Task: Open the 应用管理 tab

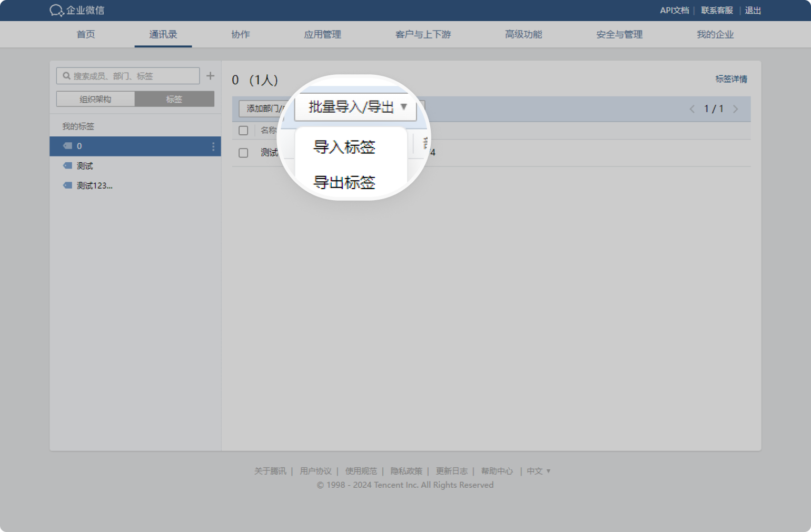Action: [322, 34]
